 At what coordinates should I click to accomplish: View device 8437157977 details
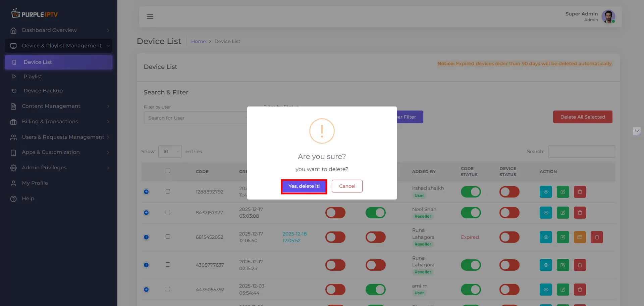point(546,213)
